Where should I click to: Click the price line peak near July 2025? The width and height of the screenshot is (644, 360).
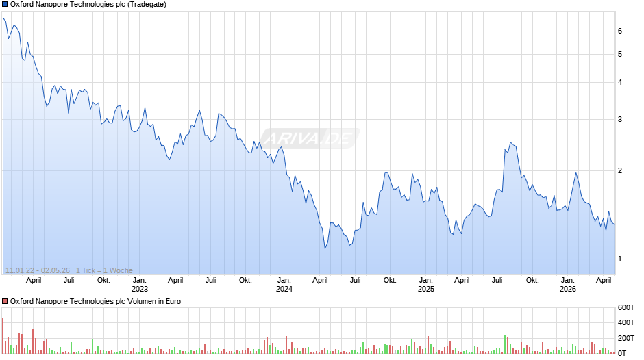[510, 142]
